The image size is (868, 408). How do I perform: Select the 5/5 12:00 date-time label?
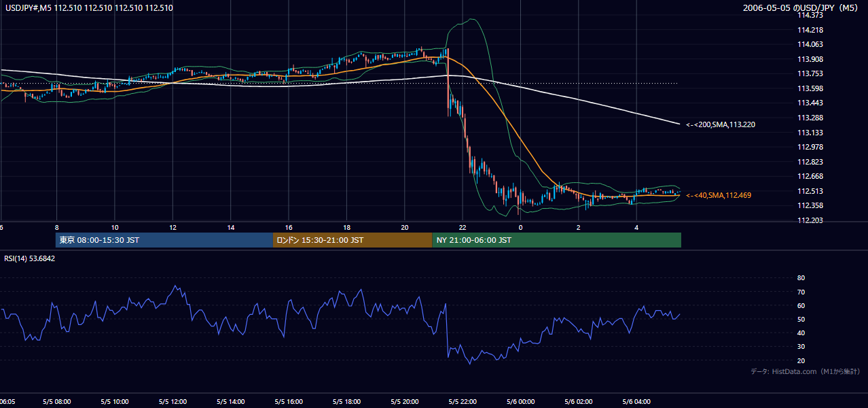(173, 402)
